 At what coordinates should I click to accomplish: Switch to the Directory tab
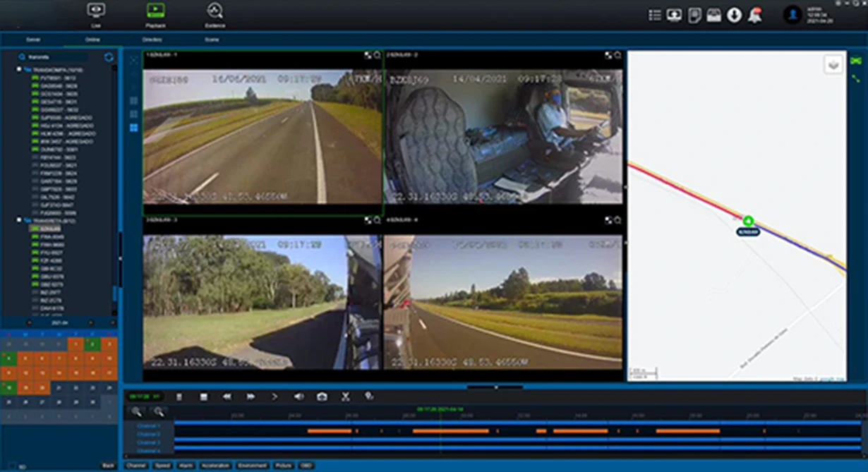152,40
